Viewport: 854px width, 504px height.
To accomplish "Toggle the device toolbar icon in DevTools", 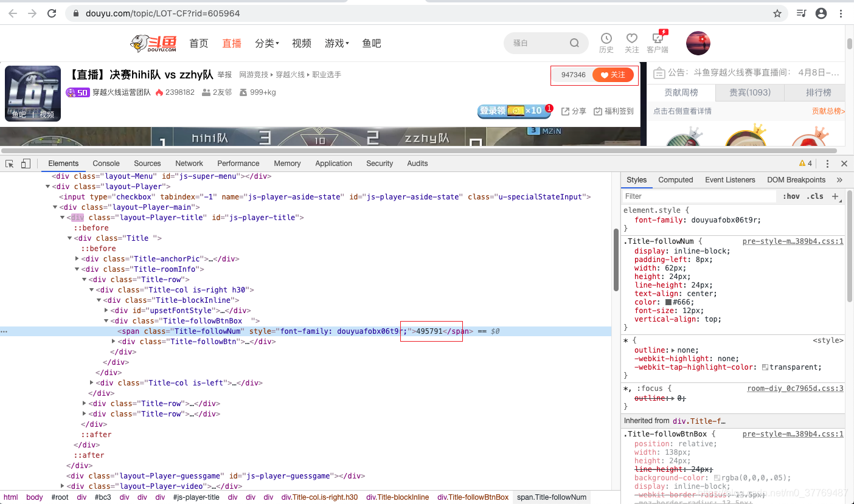I will pyautogui.click(x=26, y=164).
